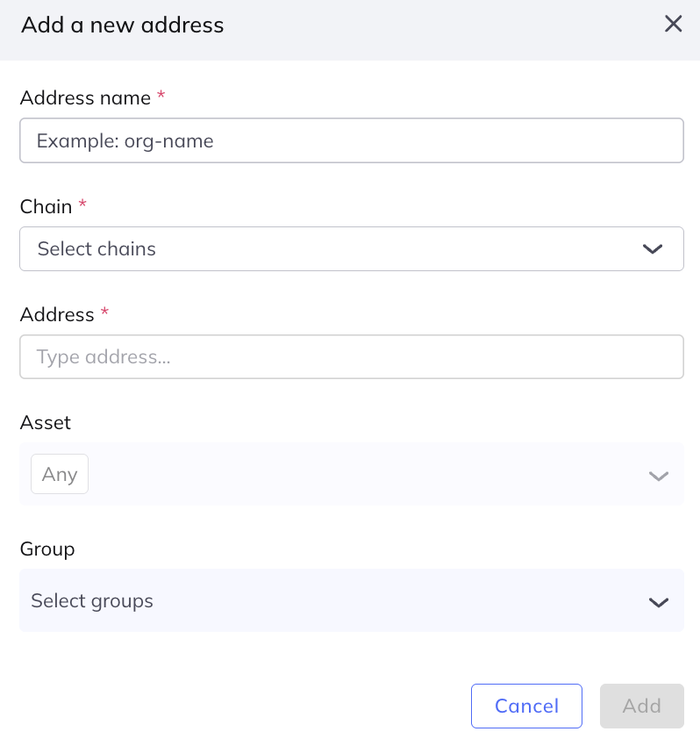This screenshot has width=700, height=746.
Task: Focus the Type address text field
Action: pos(351,357)
